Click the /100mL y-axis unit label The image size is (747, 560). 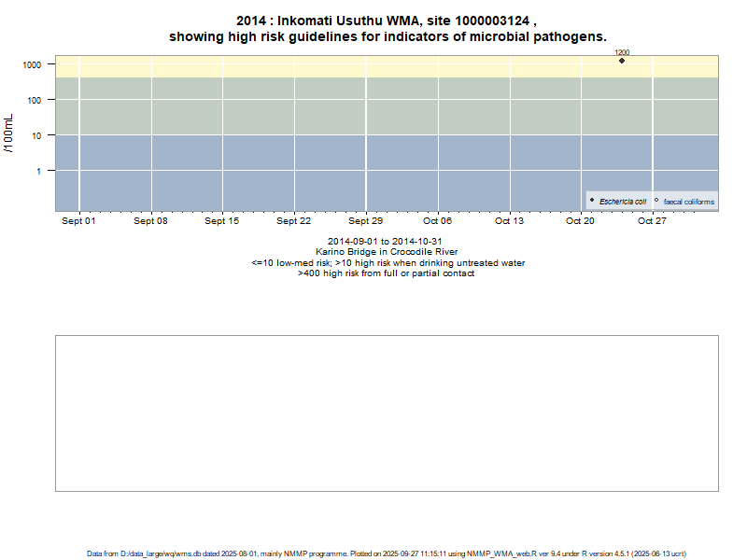[9, 133]
